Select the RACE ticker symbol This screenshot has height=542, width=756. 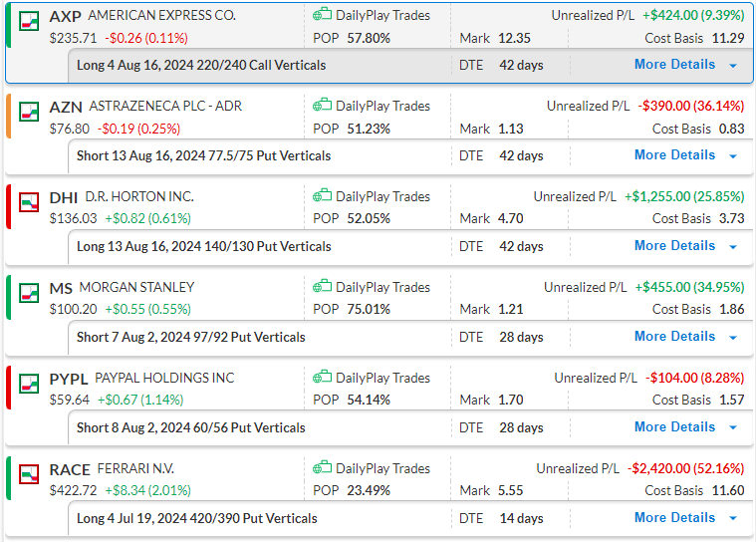point(70,469)
